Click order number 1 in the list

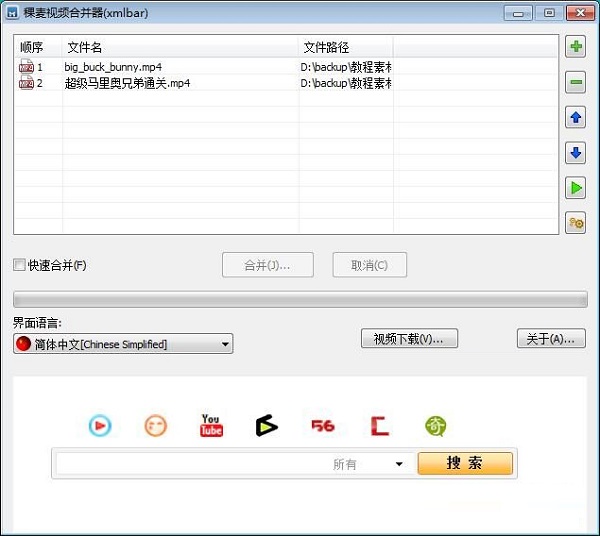[x=39, y=67]
